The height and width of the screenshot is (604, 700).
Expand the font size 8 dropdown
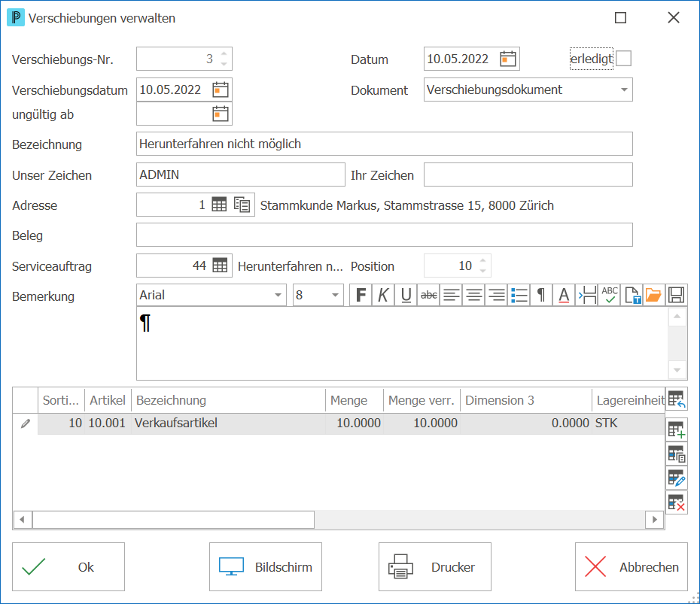[x=335, y=295]
